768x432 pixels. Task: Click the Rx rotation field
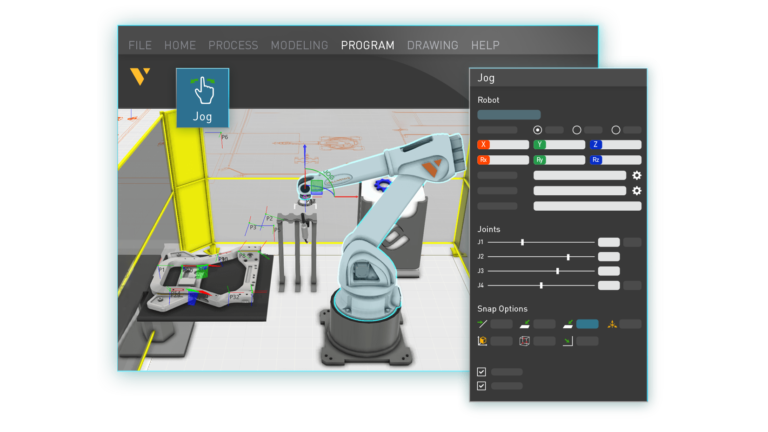(x=503, y=160)
